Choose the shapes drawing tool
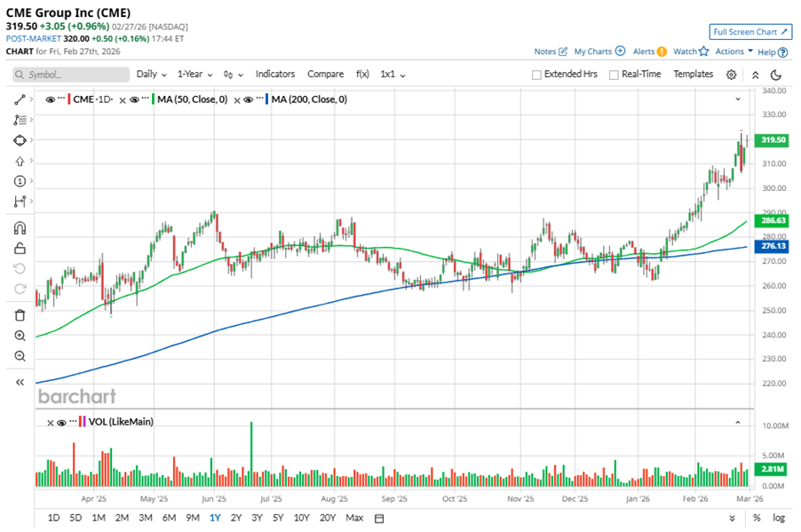 point(20,140)
